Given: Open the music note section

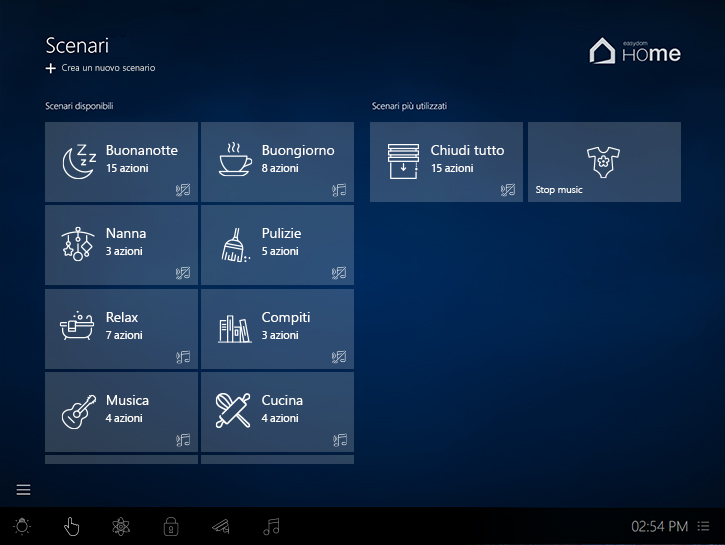Looking at the screenshot, I should 271,527.
